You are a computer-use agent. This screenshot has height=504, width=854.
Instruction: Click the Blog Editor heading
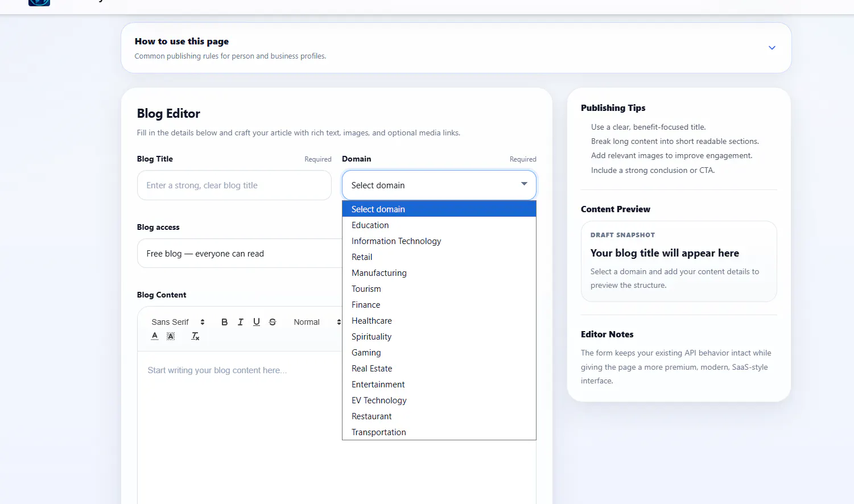[x=168, y=114]
